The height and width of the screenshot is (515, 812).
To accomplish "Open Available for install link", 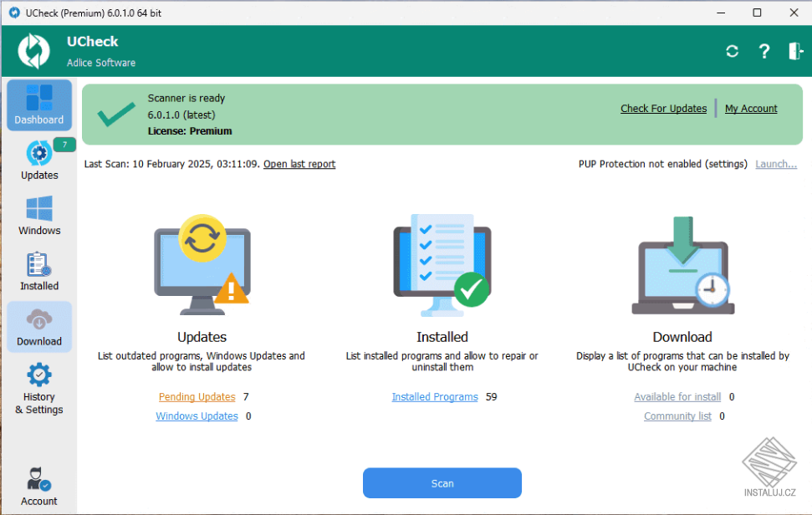I will pyautogui.click(x=677, y=396).
